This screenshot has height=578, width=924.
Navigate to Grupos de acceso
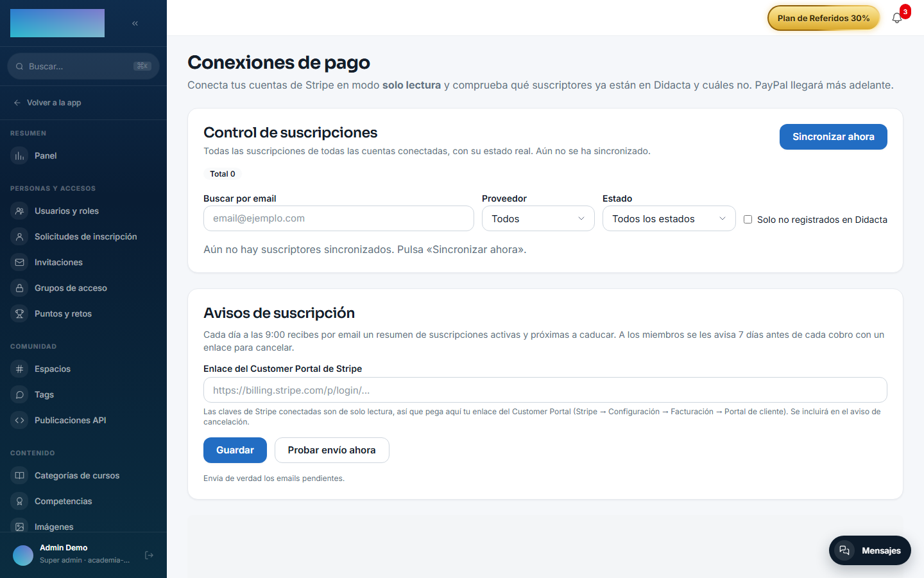click(x=83, y=288)
